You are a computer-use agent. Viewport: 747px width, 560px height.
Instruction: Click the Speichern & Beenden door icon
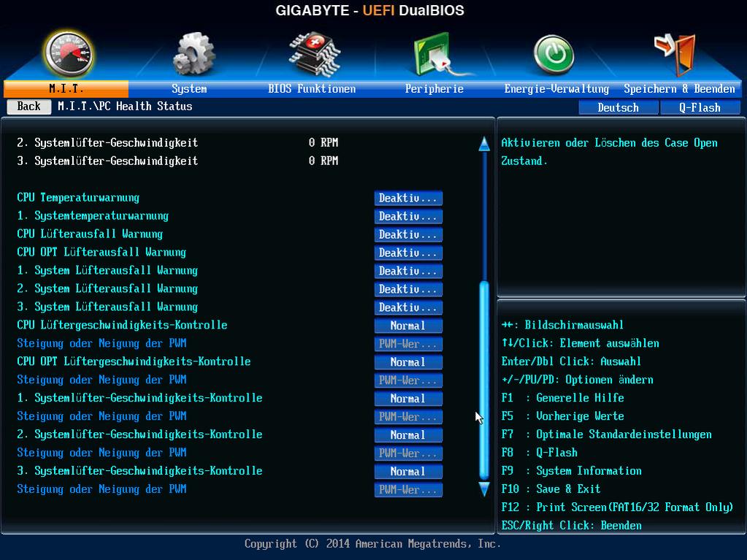tap(675, 54)
